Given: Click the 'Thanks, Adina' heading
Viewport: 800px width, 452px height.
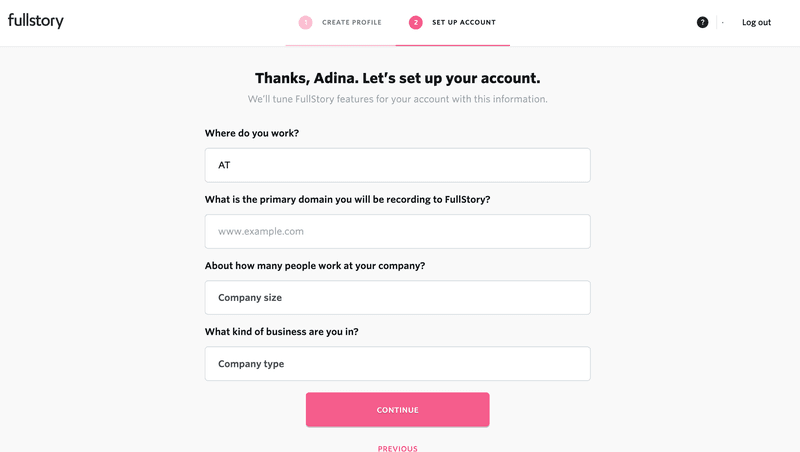Looking at the screenshot, I should (x=397, y=78).
